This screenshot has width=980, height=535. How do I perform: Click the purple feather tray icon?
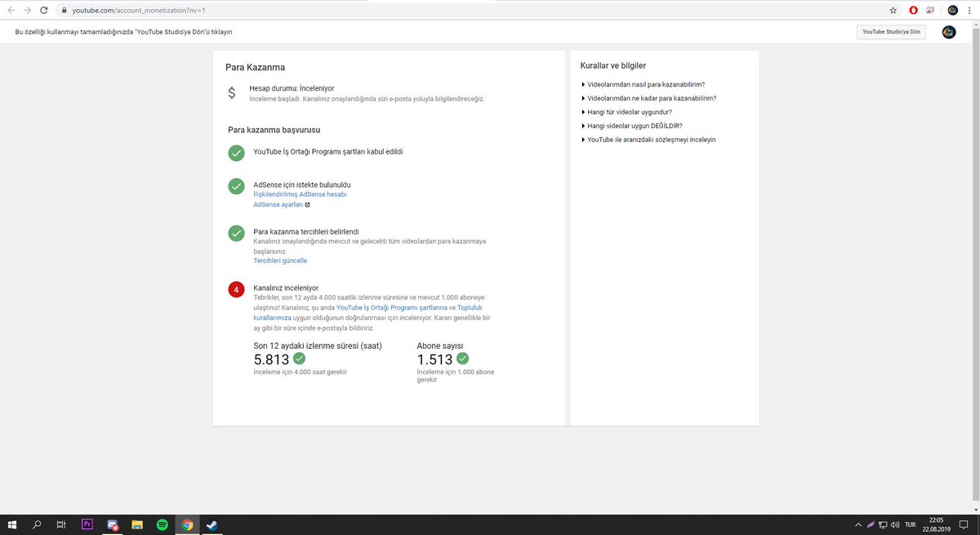871,524
